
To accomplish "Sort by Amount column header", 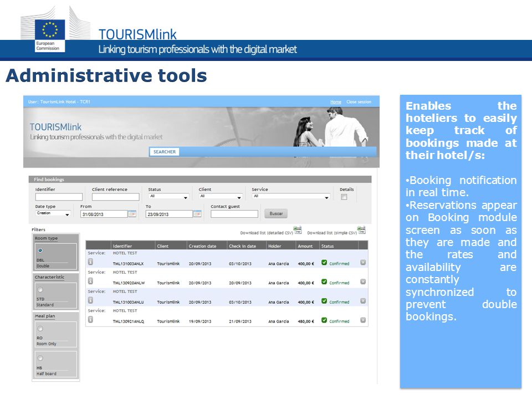I will tap(305, 246).
